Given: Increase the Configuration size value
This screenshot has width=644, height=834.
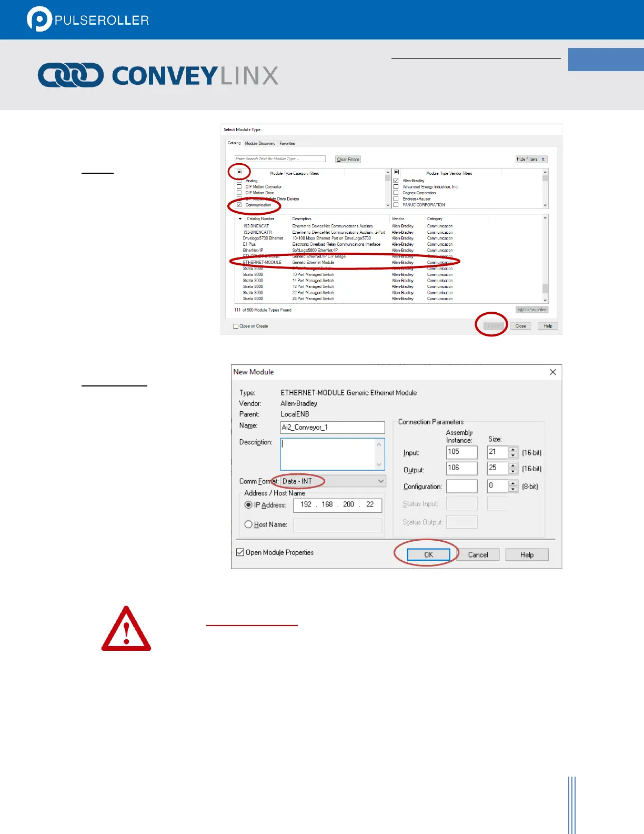Looking at the screenshot, I should pos(513,483).
